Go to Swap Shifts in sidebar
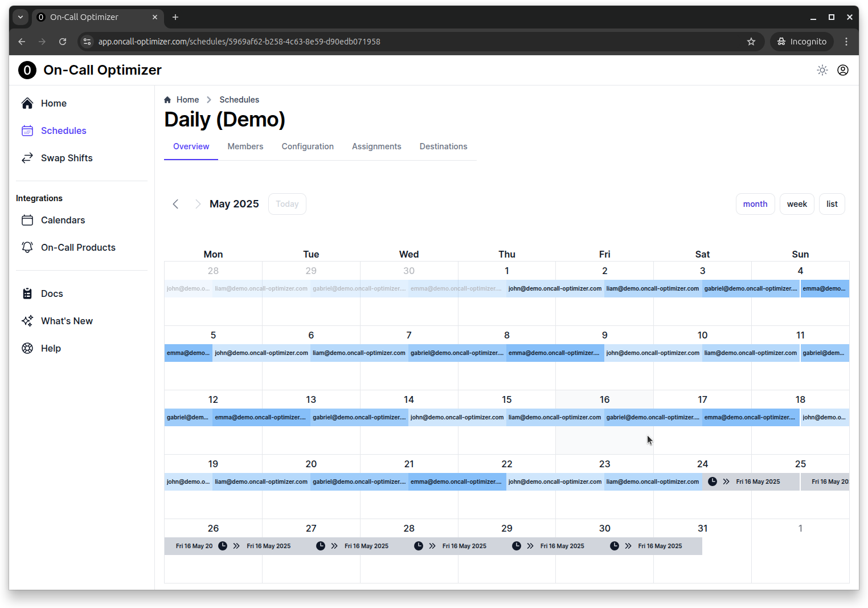868x608 pixels. [x=66, y=158]
